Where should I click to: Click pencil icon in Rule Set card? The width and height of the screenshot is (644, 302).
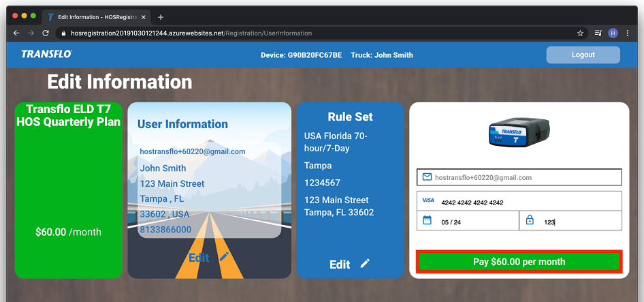click(365, 263)
